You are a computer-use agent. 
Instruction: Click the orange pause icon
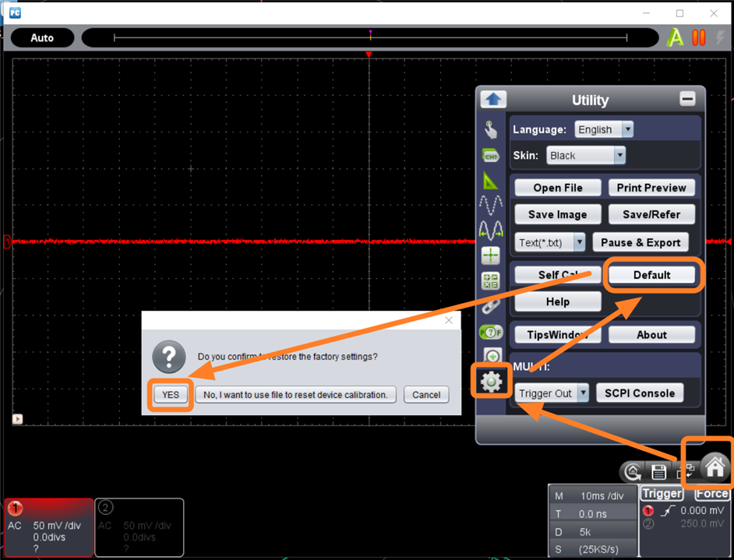click(x=698, y=37)
